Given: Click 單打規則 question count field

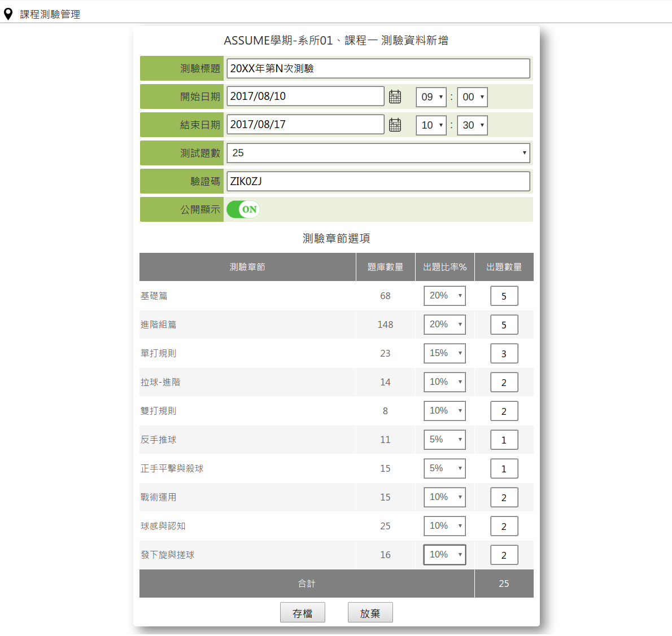Looking at the screenshot, I should 504,353.
